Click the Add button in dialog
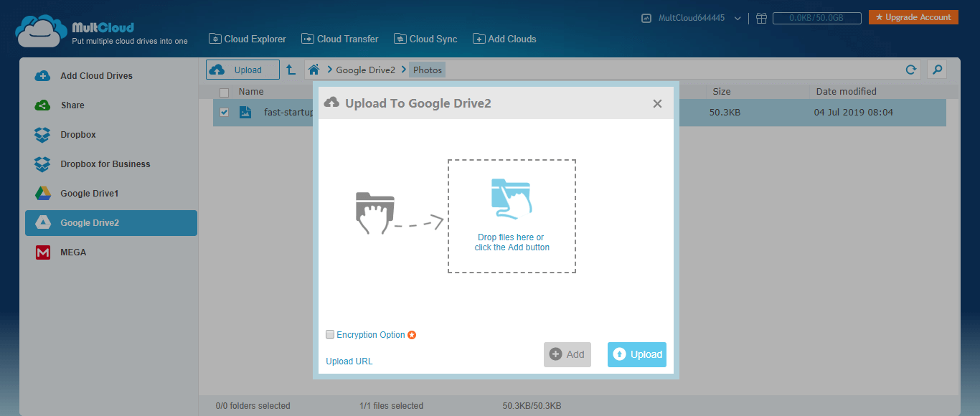This screenshot has height=416, width=980. coord(567,354)
